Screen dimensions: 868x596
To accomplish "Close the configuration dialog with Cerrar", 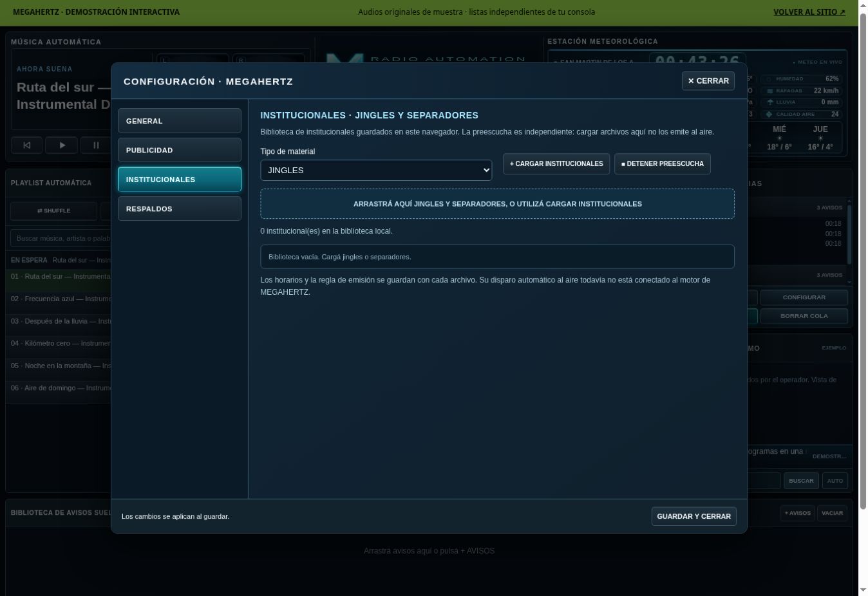I will [x=708, y=81].
